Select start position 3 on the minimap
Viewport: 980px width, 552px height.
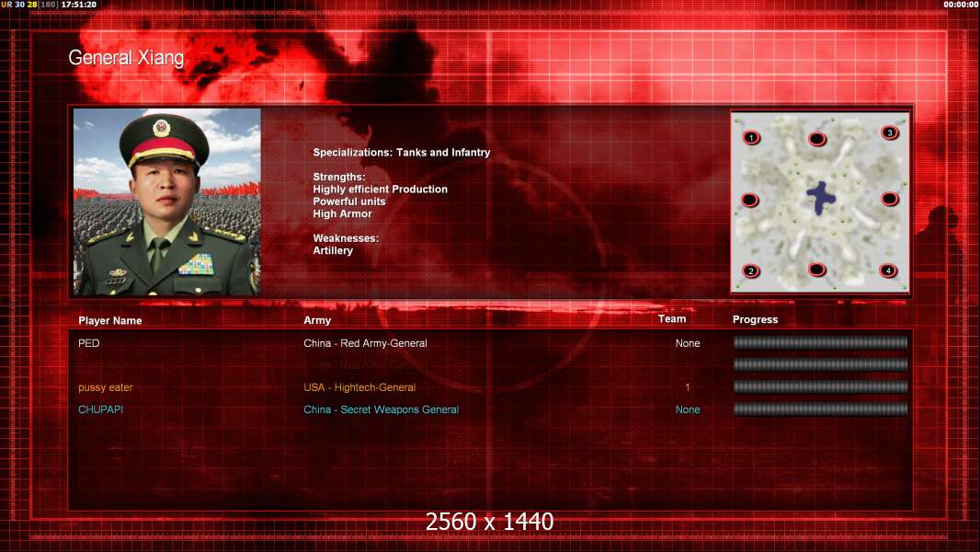pos(890,132)
